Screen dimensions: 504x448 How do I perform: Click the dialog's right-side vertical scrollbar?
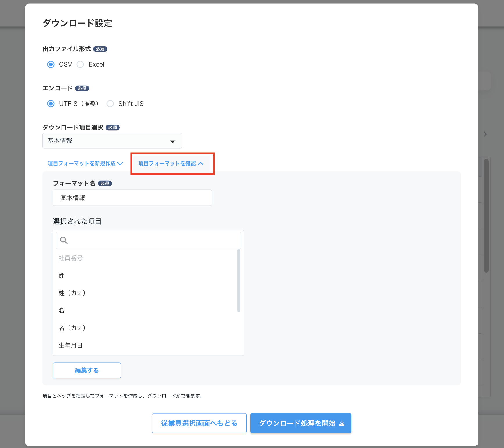tap(486, 215)
